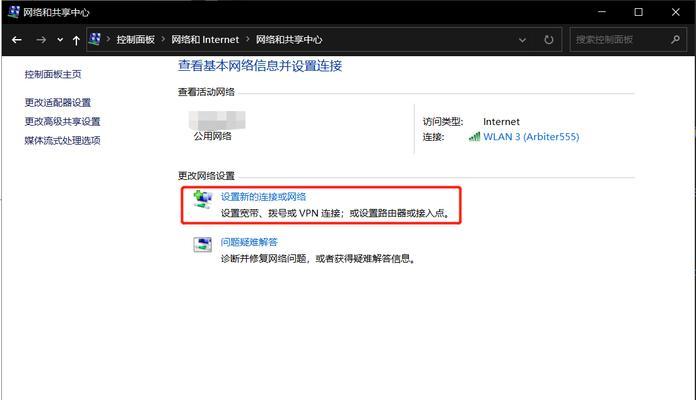The height and width of the screenshot is (400, 696).
Task: Open 媒体流式处理选项 in the sidebar
Action: tap(62, 140)
